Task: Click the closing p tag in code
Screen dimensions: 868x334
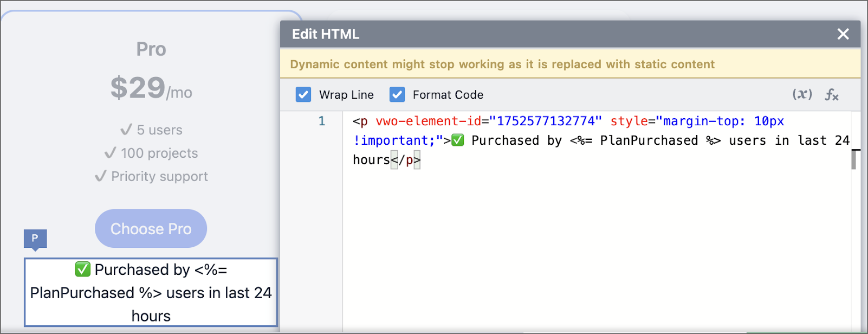Action: 405,160
